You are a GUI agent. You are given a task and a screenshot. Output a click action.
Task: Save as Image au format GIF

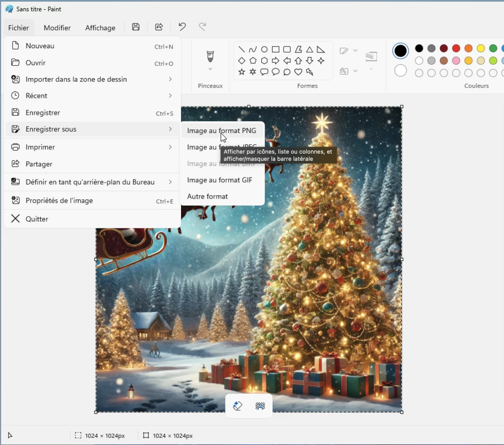222,180
